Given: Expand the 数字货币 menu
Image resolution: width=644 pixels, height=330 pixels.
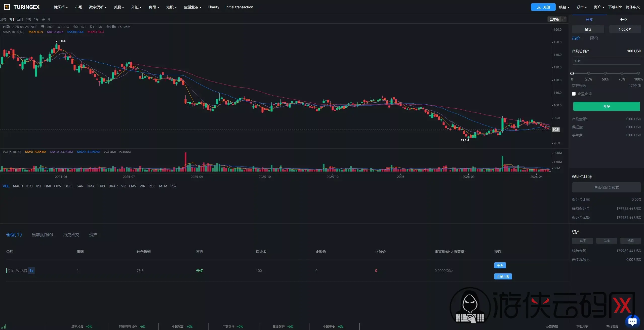Looking at the screenshot, I should coord(98,7).
